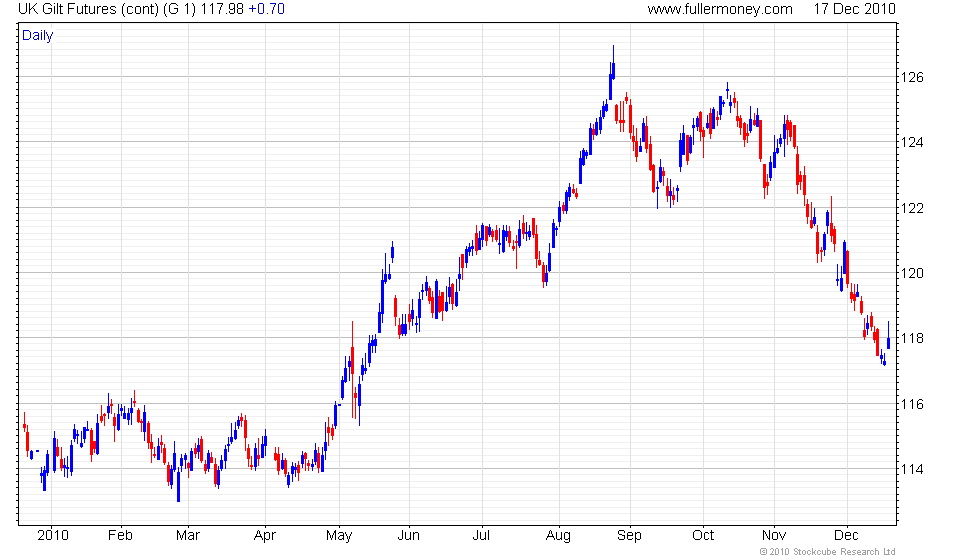The width and height of the screenshot is (980, 560).
Task: Click the Jun time axis label
Action: coord(408,536)
